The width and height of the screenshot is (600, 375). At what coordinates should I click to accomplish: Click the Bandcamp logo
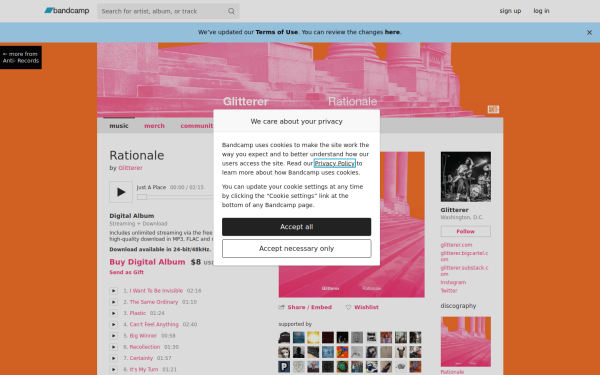[67, 11]
